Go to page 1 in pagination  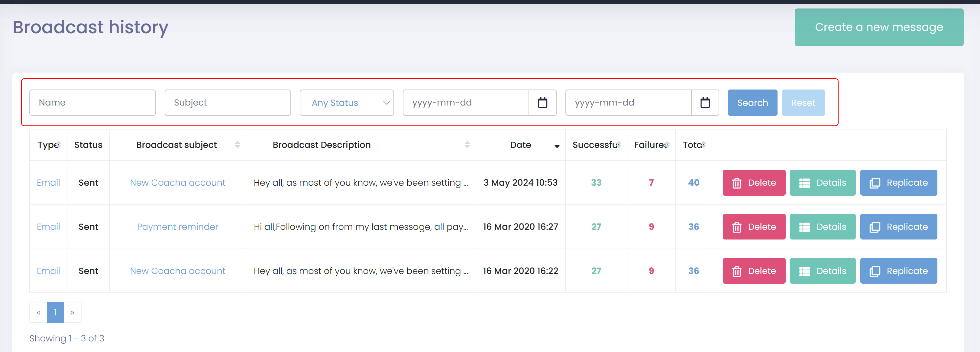coord(55,312)
